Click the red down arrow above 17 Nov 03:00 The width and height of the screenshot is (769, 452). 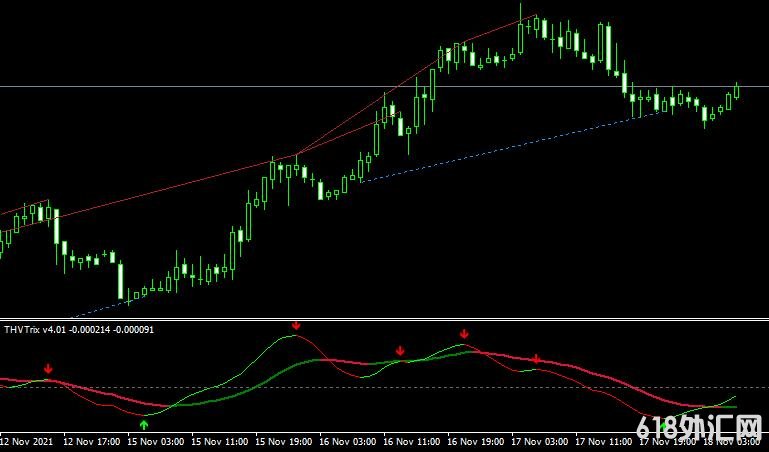pos(537,359)
